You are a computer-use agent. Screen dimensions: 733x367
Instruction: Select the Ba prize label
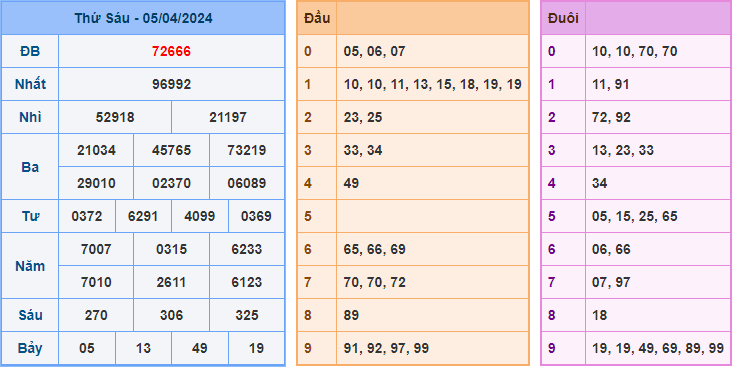pos(30,167)
